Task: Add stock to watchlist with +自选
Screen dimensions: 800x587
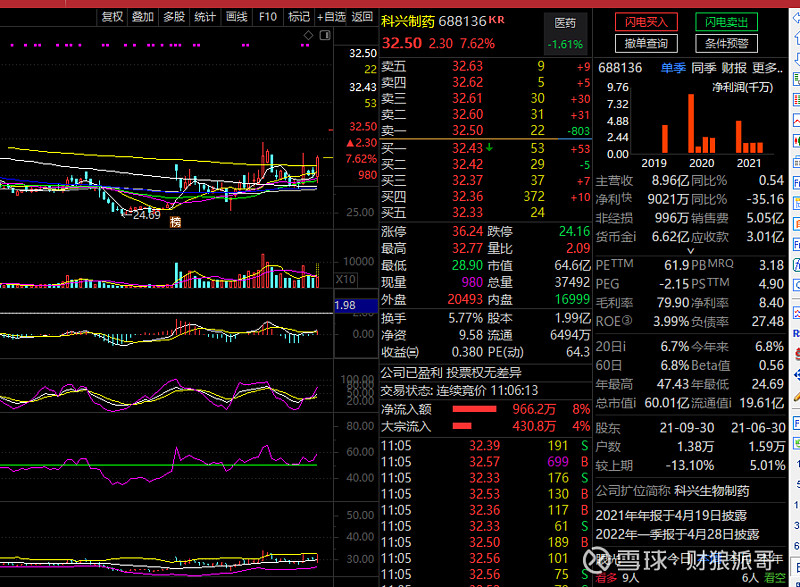Action: point(331,17)
